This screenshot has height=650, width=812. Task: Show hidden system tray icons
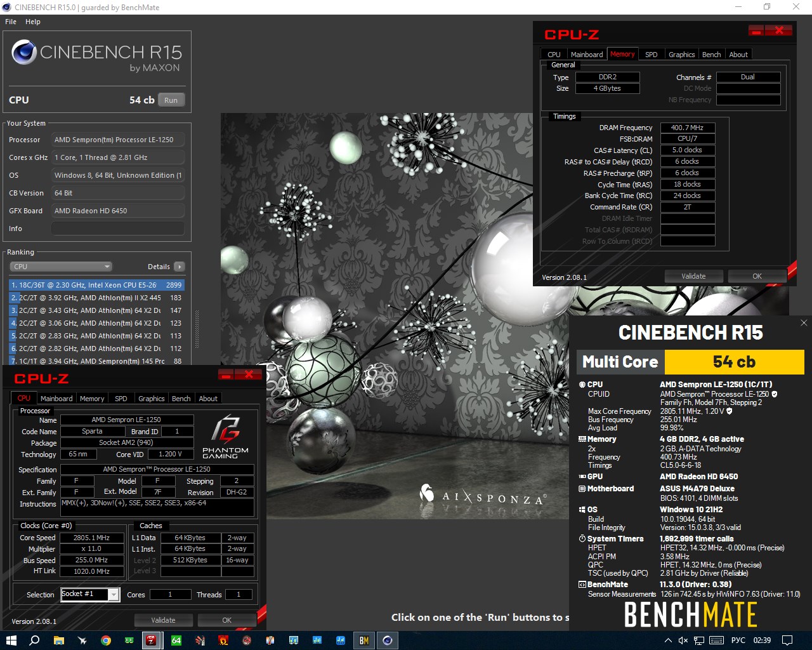coord(667,640)
